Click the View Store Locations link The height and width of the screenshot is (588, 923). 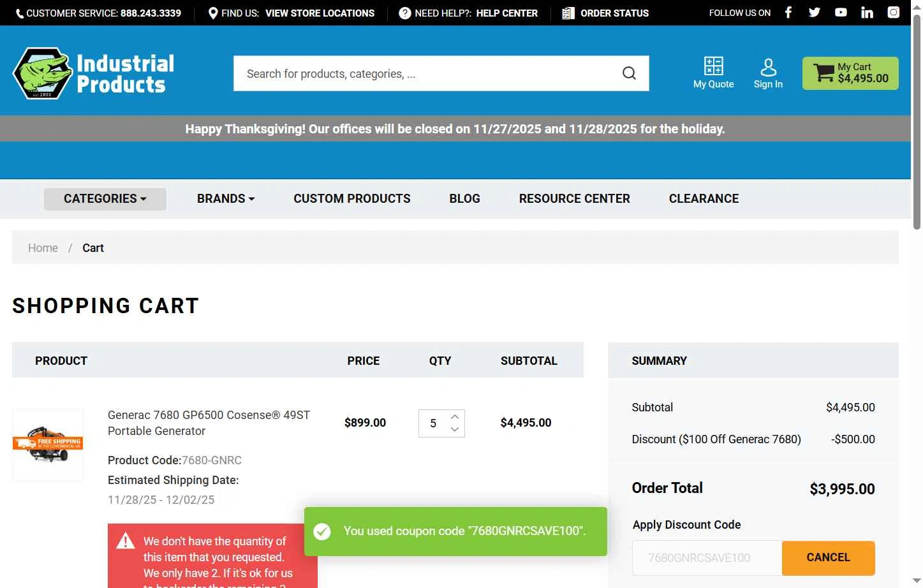[x=320, y=13]
